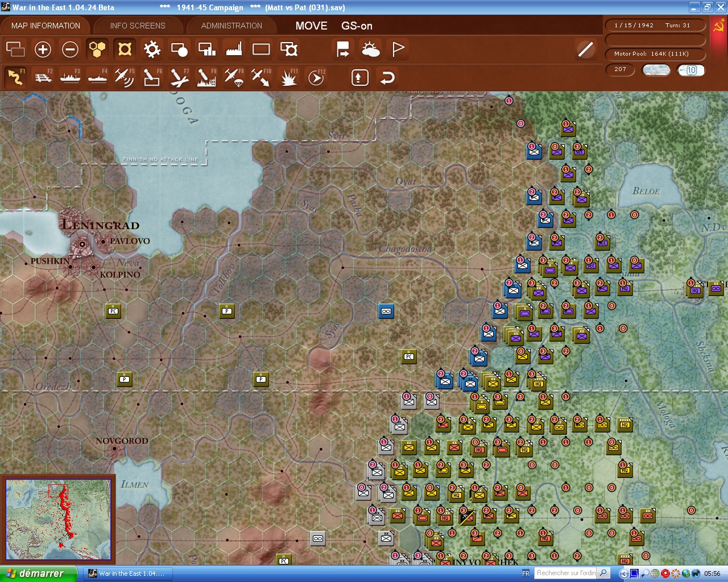Screen dimensions: 728x582
Task: Click the rectangle-with-unit-symbol icon
Action: click(x=289, y=49)
